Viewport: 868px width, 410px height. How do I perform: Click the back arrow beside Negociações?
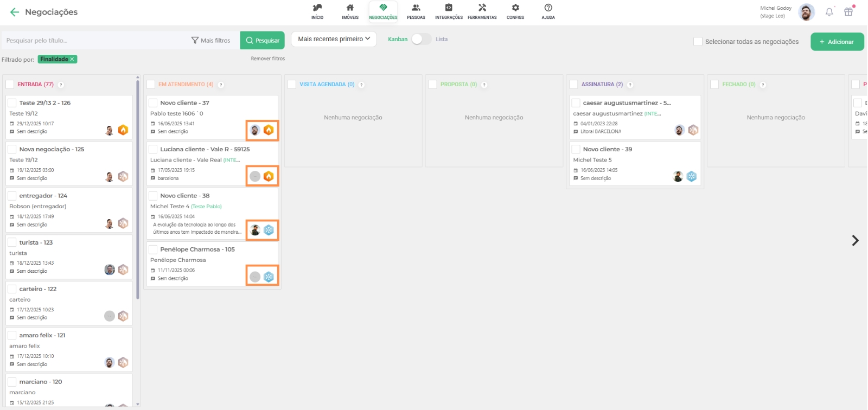click(15, 12)
